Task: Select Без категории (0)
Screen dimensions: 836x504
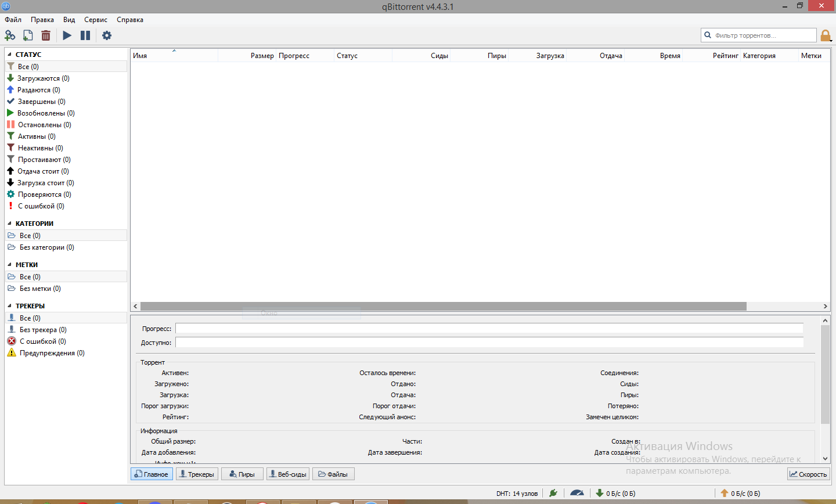Action: pos(66,247)
